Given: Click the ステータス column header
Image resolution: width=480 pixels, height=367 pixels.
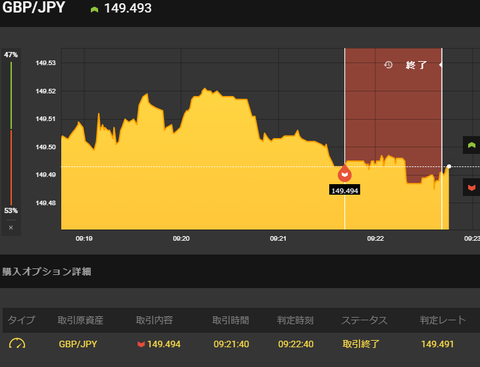Looking at the screenshot, I should click(x=364, y=320).
